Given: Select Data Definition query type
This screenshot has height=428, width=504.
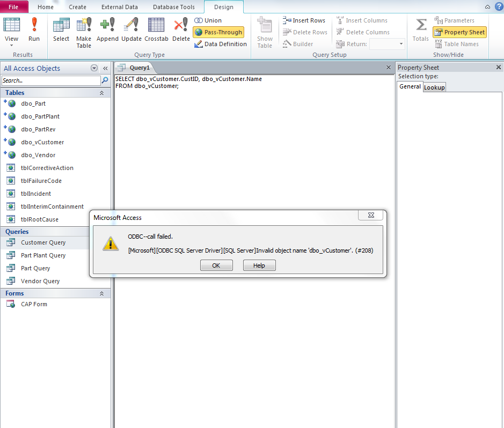Looking at the screenshot, I should pyautogui.click(x=221, y=44).
